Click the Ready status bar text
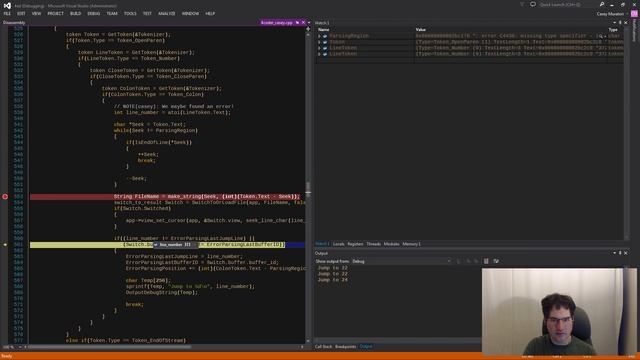 (7, 356)
